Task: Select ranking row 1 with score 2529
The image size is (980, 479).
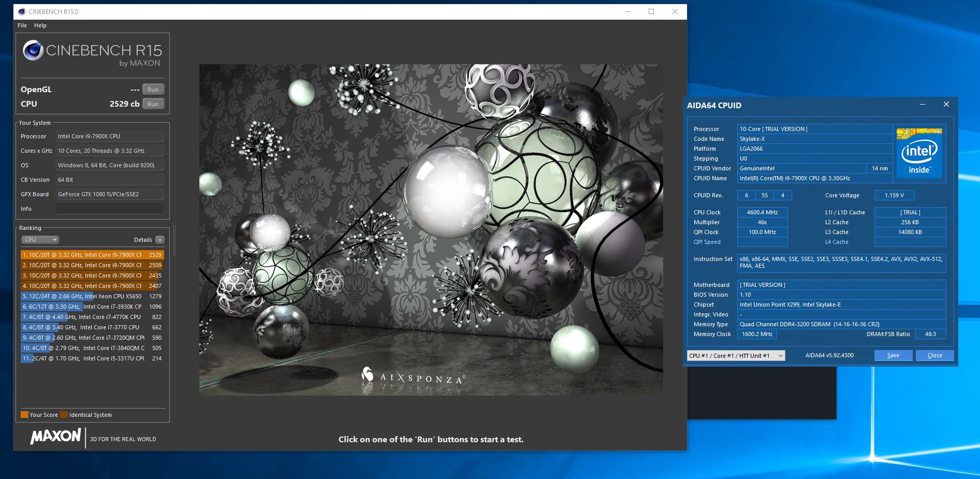Action: (92, 255)
